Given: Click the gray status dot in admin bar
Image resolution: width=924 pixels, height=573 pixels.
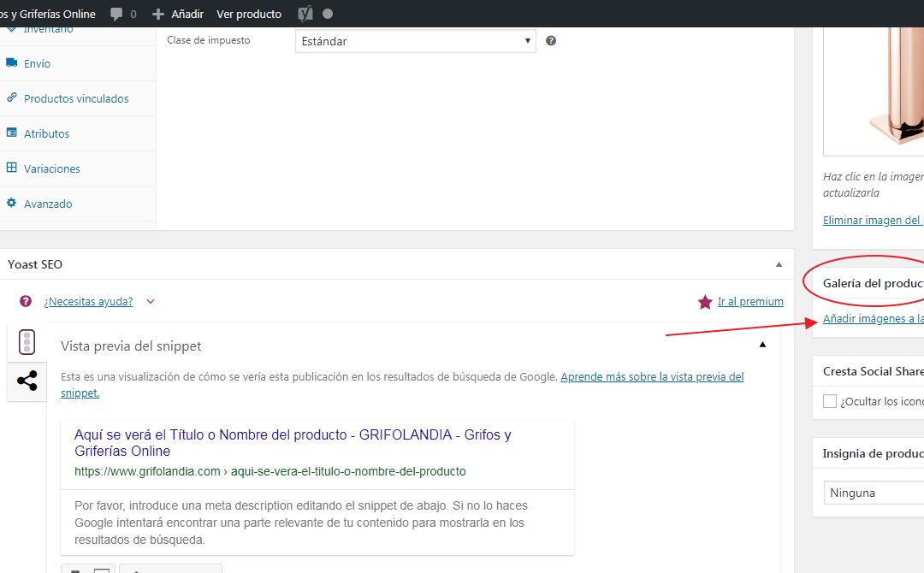Looking at the screenshot, I should [x=328, y=14].
